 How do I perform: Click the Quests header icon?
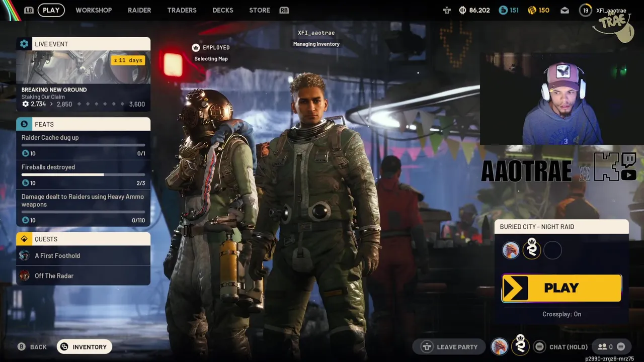(x=24, y=239)
